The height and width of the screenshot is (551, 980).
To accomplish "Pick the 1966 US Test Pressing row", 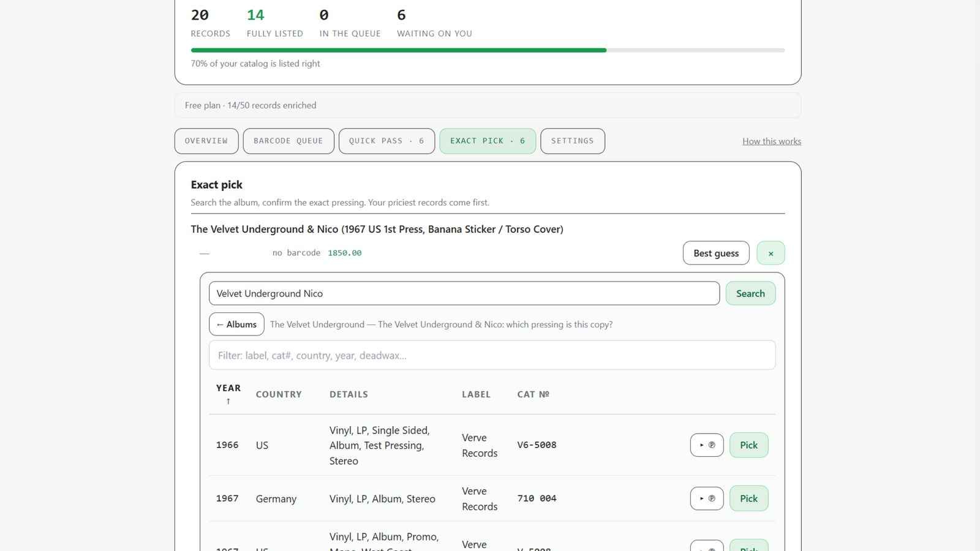I will [x=748, y=445].
